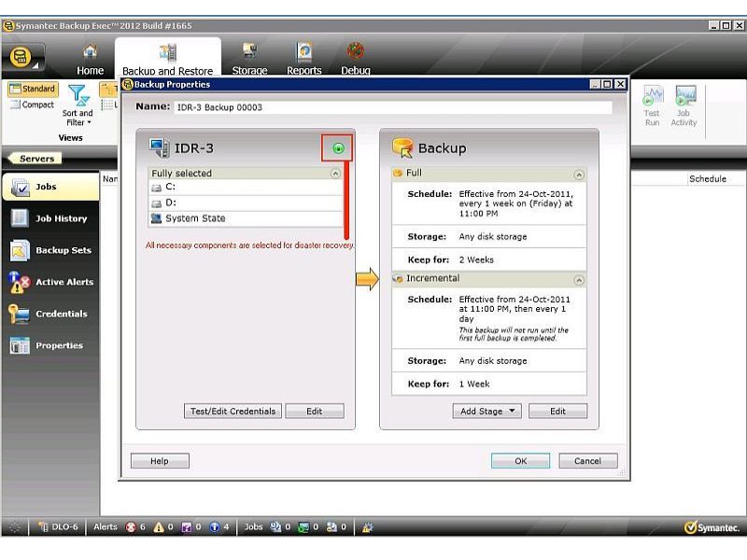Click Edit in the IDR-3 selections panel

[x=315, y=411]
